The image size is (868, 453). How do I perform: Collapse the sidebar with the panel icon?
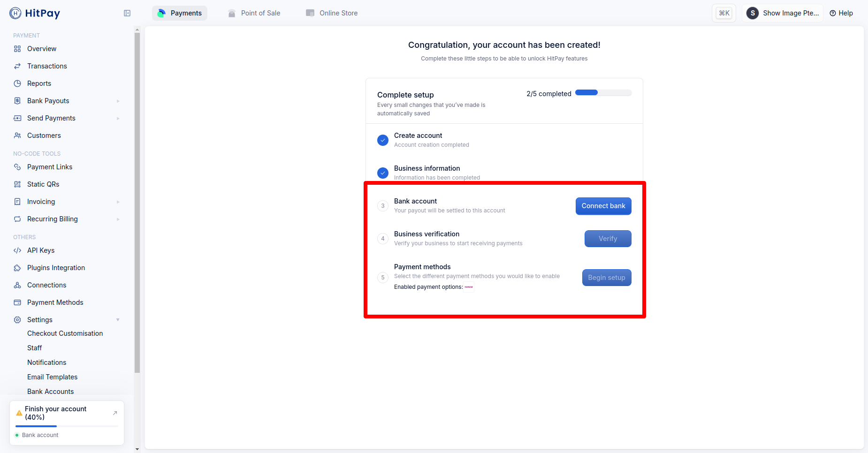pos(127,13)
